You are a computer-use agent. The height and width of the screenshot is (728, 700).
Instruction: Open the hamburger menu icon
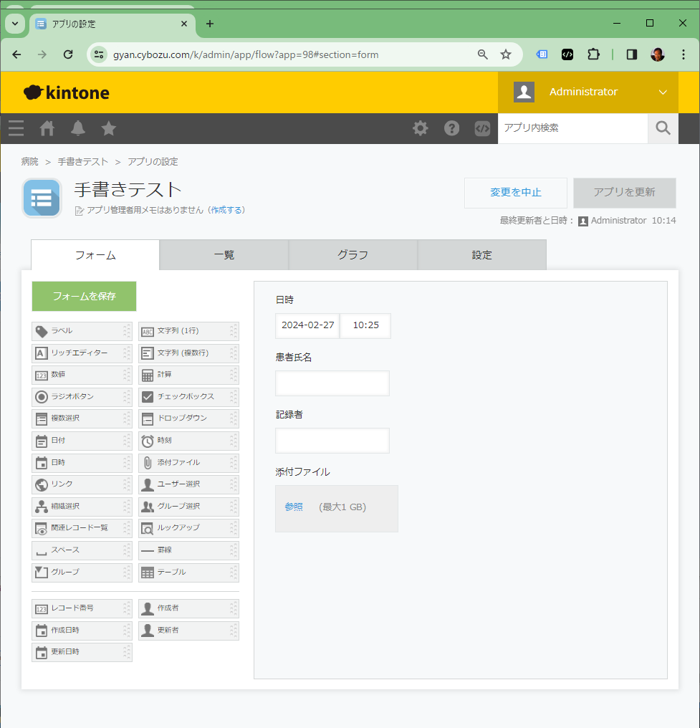pyautogui.click(x=16, y=128)
